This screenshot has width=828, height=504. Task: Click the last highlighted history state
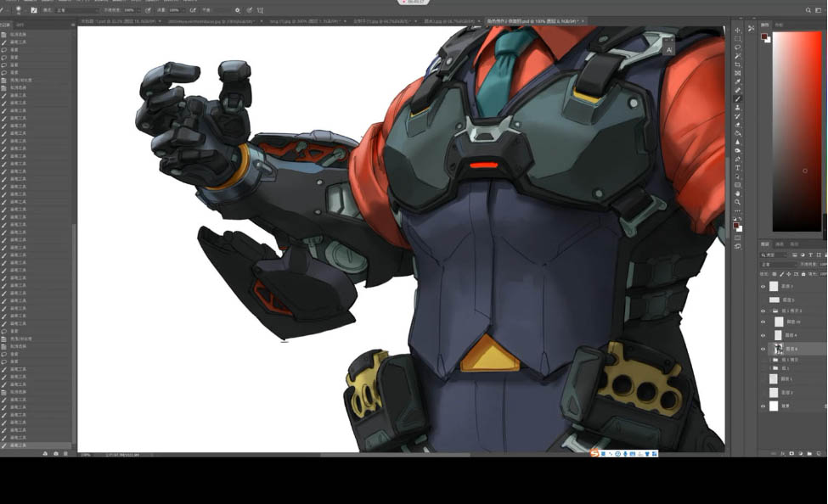[x=37, y=445]
